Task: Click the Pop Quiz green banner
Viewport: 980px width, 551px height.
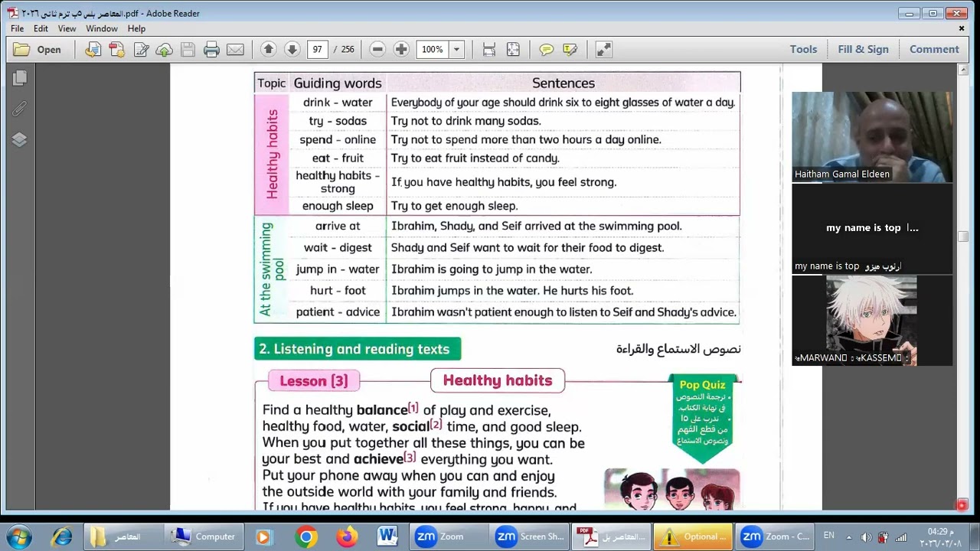Action: pos(703,418)
